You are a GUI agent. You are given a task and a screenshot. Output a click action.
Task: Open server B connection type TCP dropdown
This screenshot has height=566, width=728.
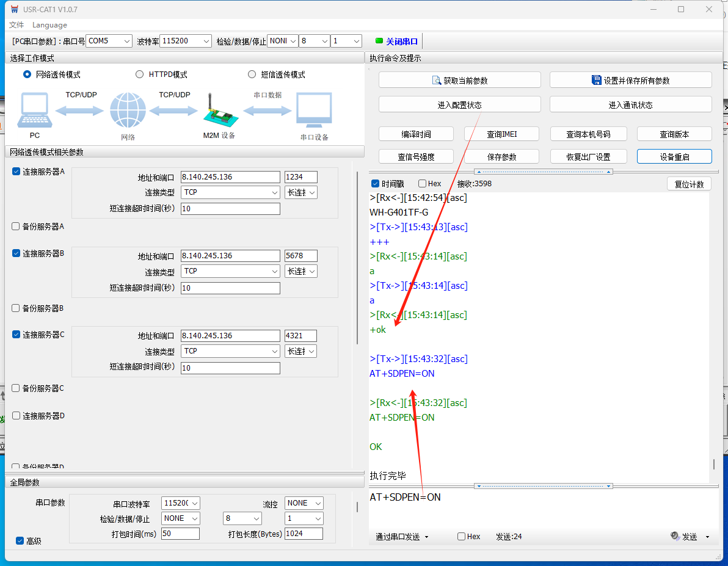[230, 271]
